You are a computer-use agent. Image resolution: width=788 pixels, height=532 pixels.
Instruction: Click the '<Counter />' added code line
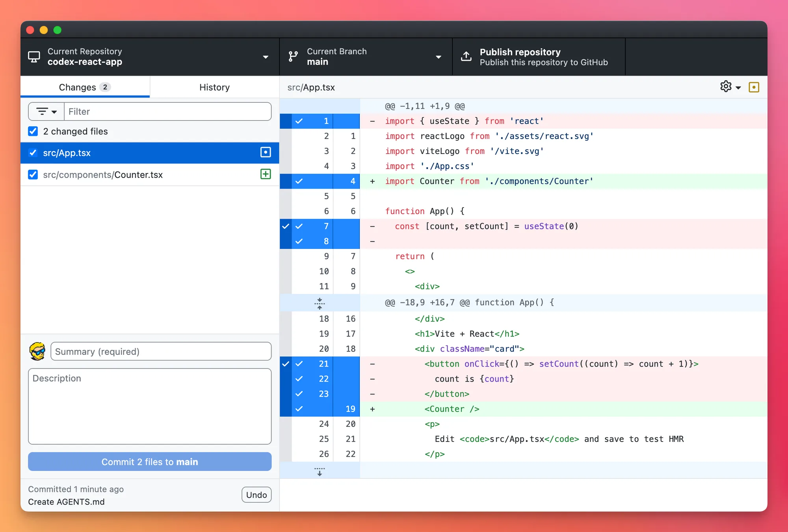452,409
